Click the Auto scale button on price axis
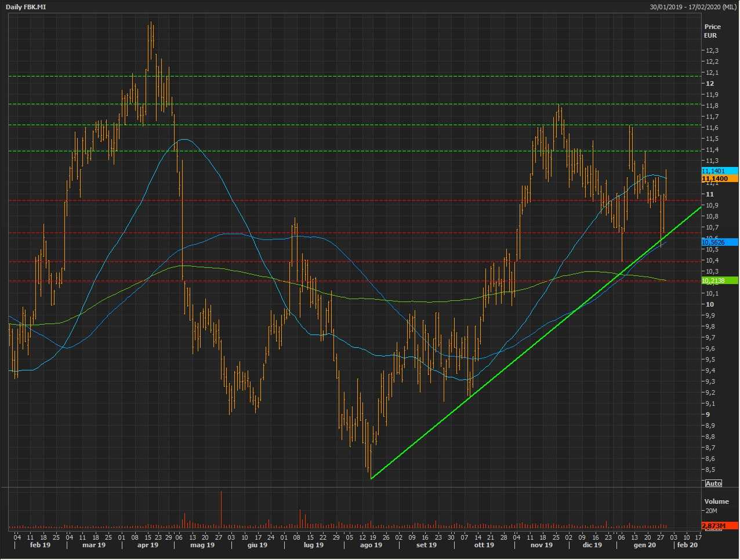This screenshot has width=740, height=560. pyautogui.click(x=713, y=483)
